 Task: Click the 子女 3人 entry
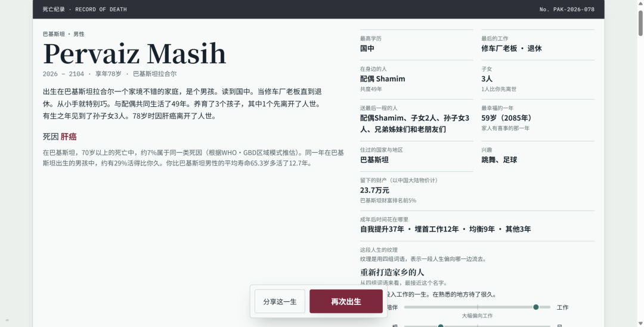pyautogui.click(x=487, y=78)
